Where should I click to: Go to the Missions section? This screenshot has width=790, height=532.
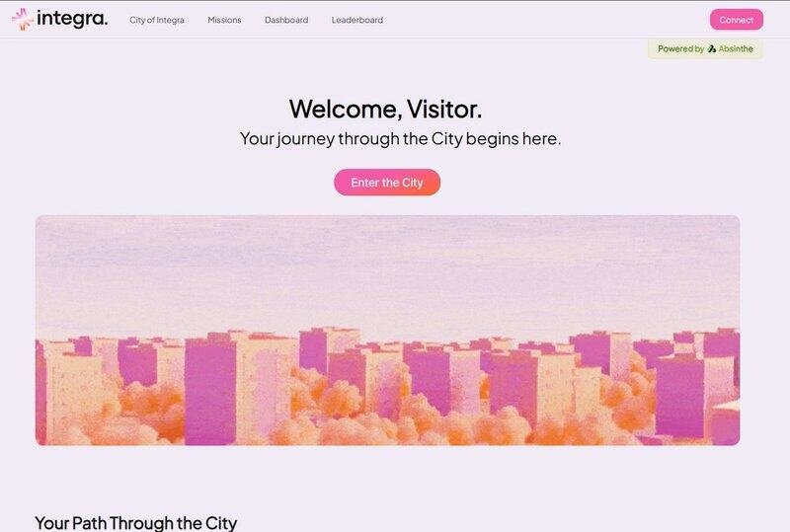click(x=224, y=20)
